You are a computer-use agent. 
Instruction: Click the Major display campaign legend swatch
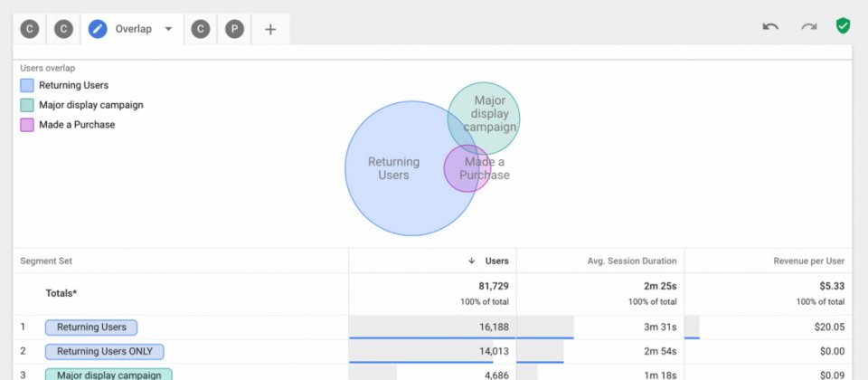pos(27,105)
